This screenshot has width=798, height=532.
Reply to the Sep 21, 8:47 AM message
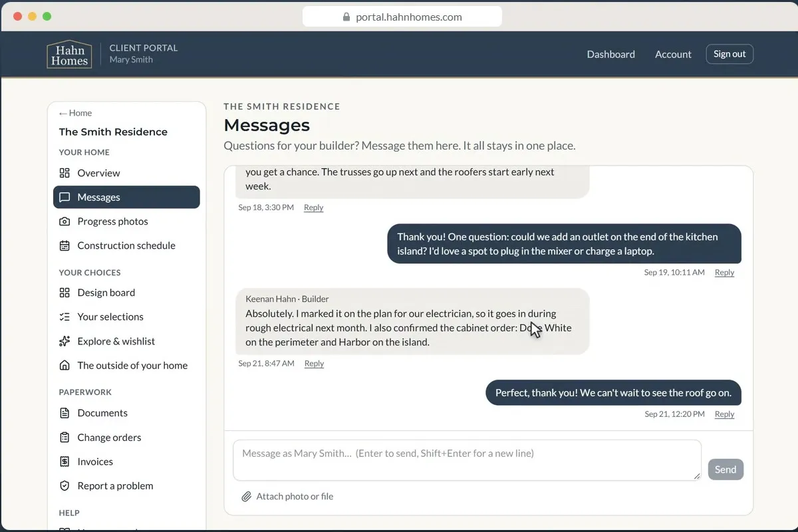coord(314,363)
